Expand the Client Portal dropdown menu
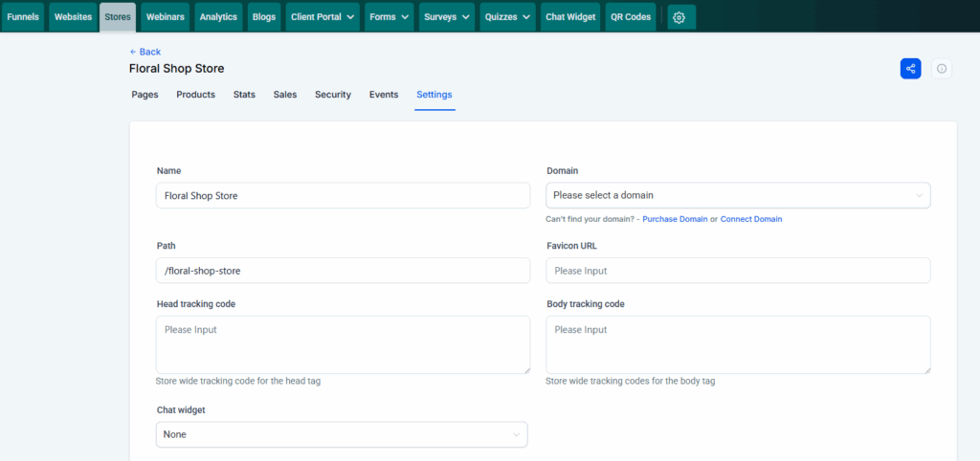 pos(323,17)
